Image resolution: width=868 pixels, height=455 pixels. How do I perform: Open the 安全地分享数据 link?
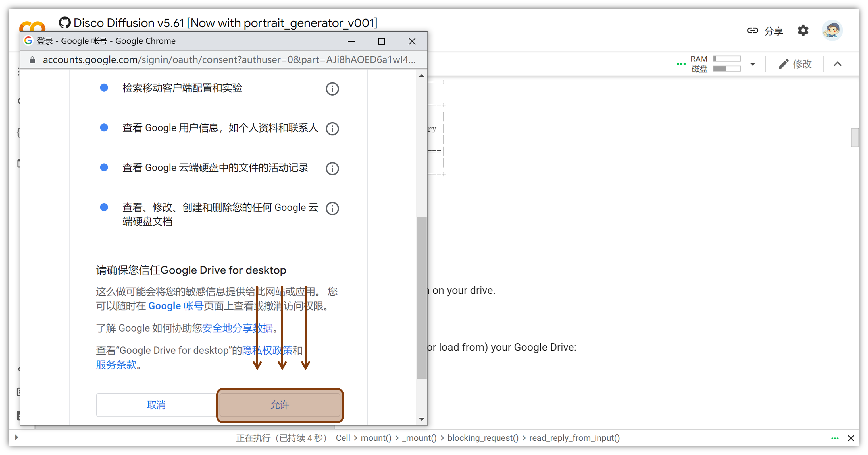(x=237, y=328)
